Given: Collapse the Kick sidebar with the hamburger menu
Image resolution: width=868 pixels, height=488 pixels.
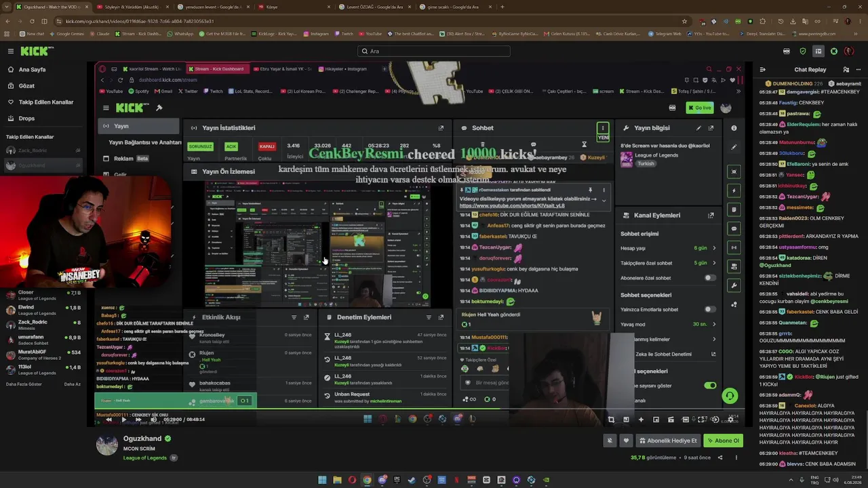Looking at the screenshot, I should click(x=10, y=52).
